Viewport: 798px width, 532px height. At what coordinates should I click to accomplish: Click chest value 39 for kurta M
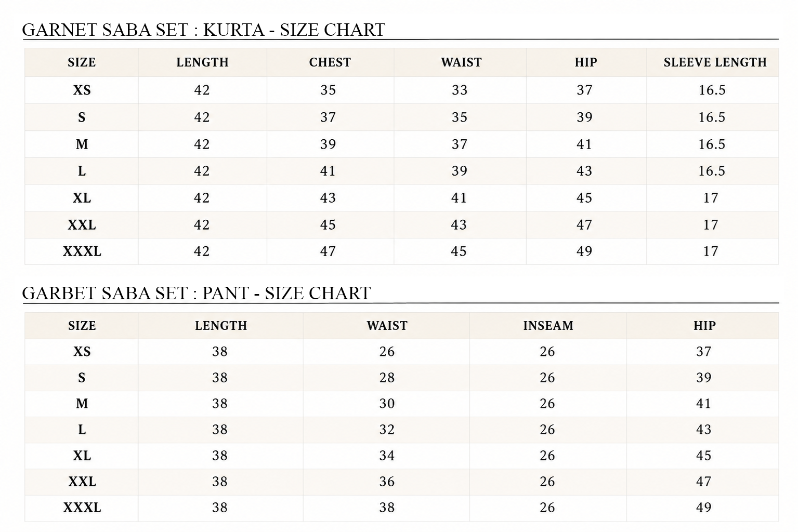click(328, 144)
